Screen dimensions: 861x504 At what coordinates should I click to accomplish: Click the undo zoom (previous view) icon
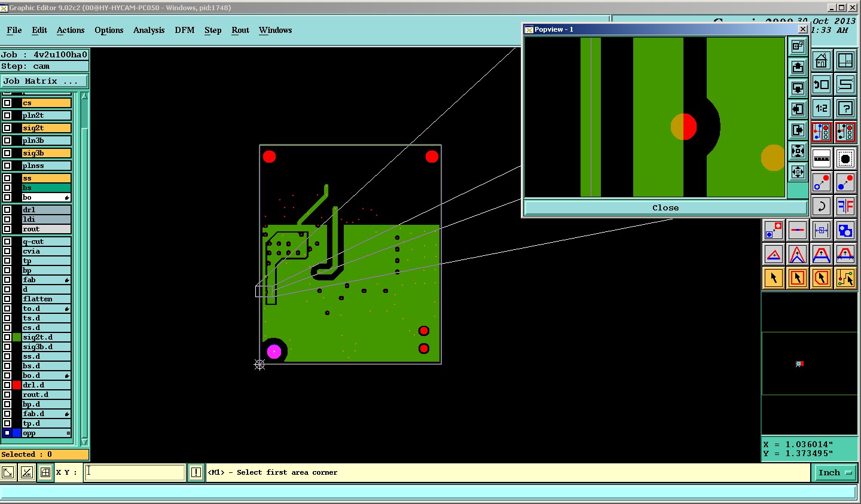[x=822, y=84]
